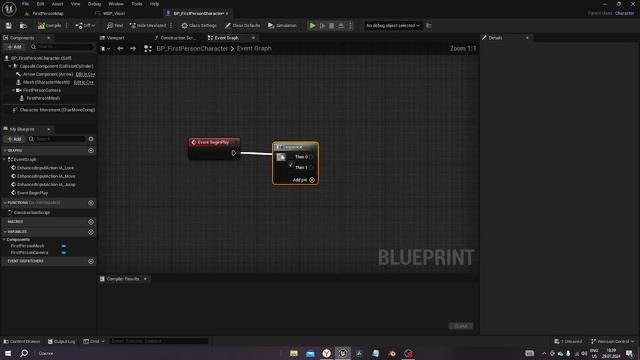Switch to the WBP_Vision tab
This screenshot has height=360, width=640.
point(114,13)
